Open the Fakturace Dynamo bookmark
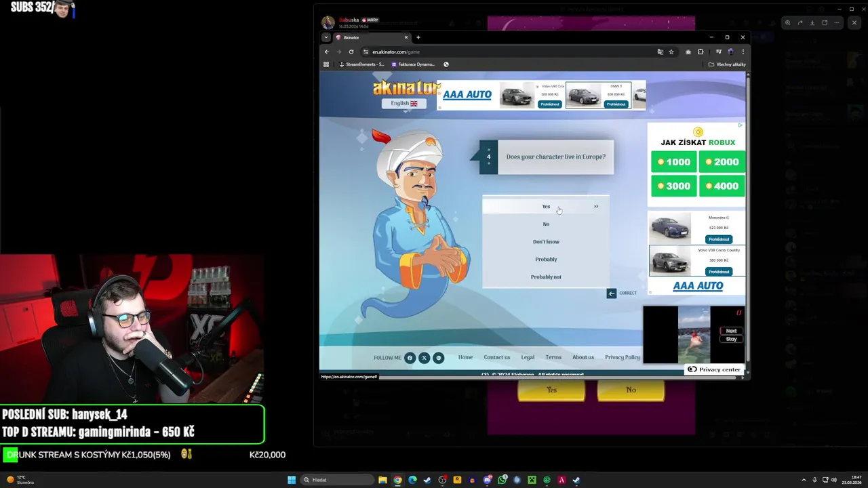 413,64
